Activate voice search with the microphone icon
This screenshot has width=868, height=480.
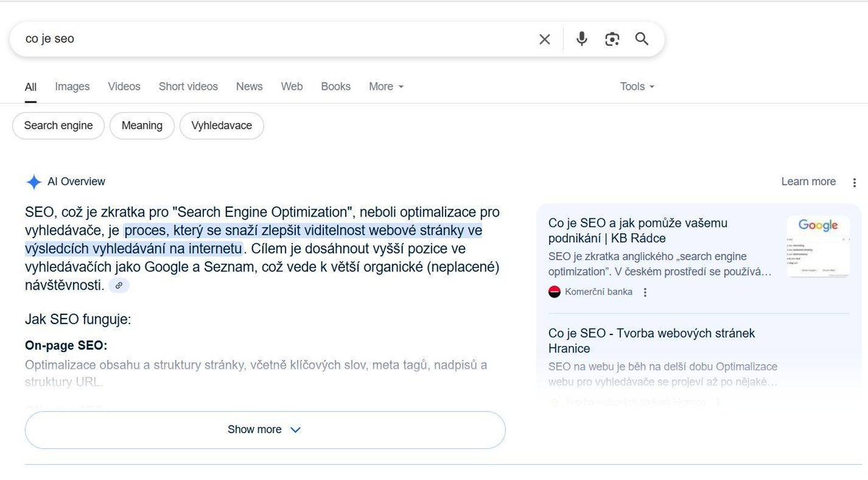pyautogui.click(x=581, y=39)
